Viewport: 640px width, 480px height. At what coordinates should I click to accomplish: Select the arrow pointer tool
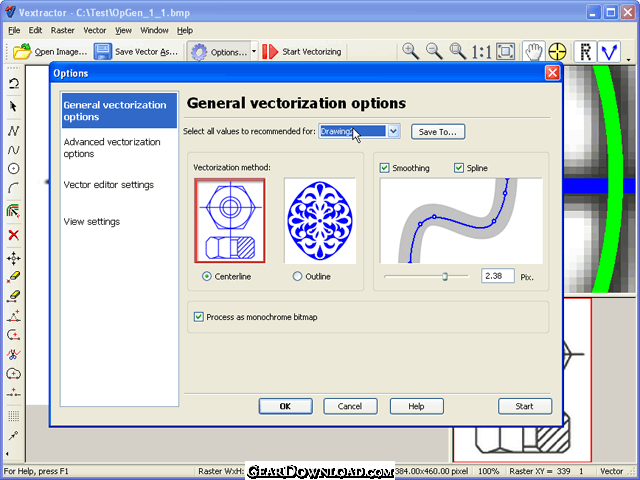[x=13, y=107]
